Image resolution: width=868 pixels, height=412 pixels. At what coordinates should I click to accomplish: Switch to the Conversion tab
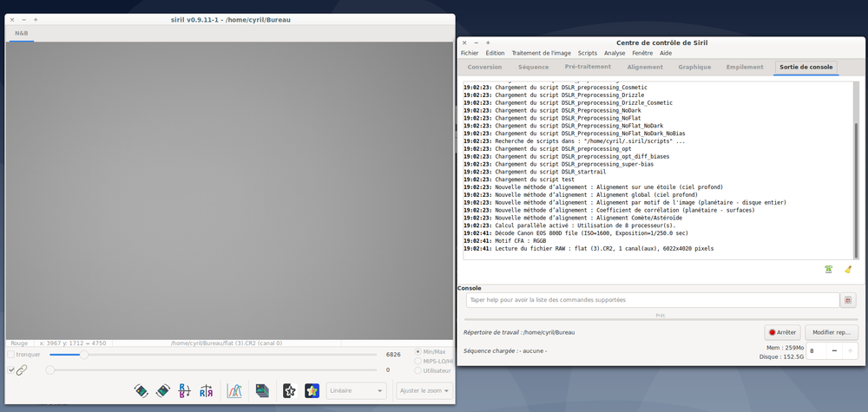(484, 67)
